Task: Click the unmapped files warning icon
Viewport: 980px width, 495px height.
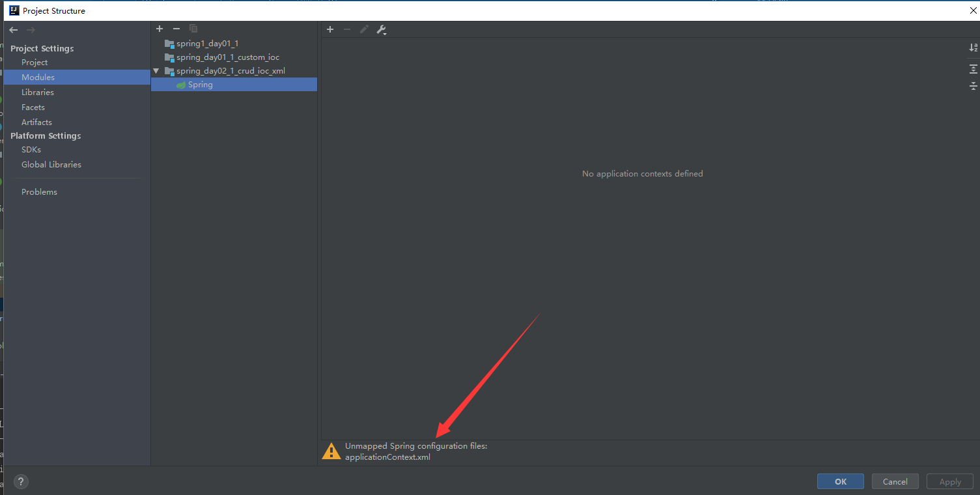Action: pyautogui.click(x=331, y=451)
